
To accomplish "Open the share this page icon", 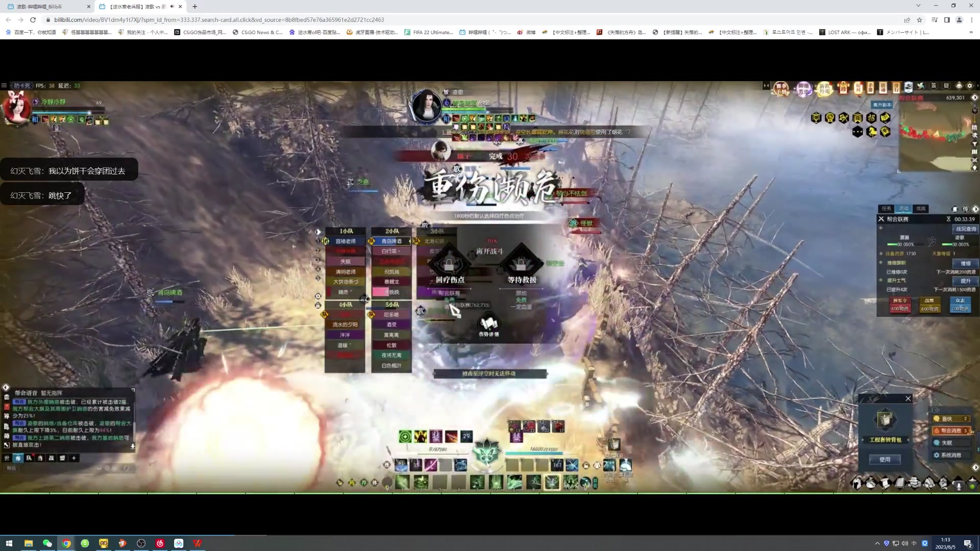I will click(907, 20).
